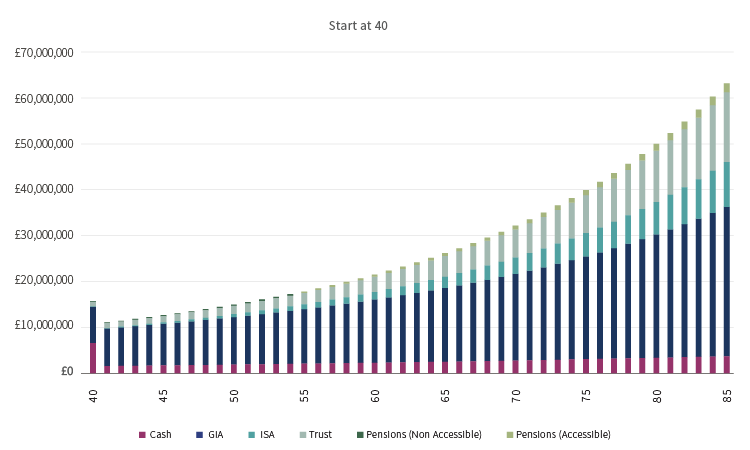Select the Trust legend color swatch

(302, 435)
